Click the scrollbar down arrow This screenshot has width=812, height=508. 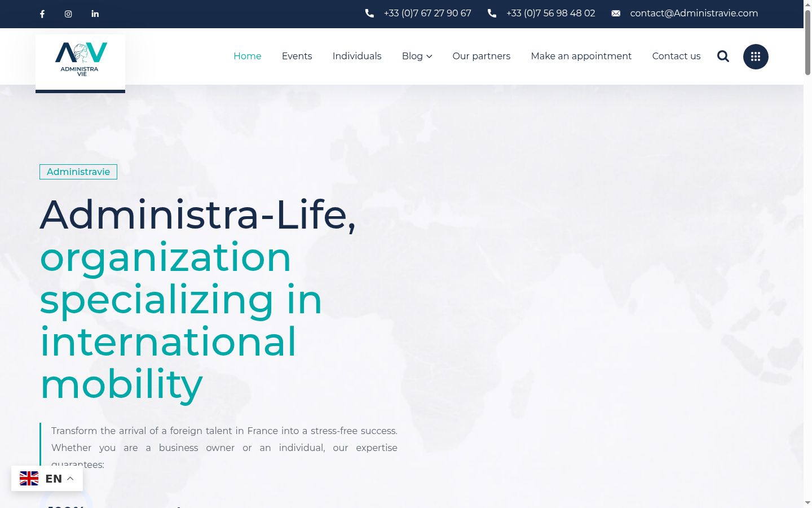pyautogui.click(x=807, y=503)
